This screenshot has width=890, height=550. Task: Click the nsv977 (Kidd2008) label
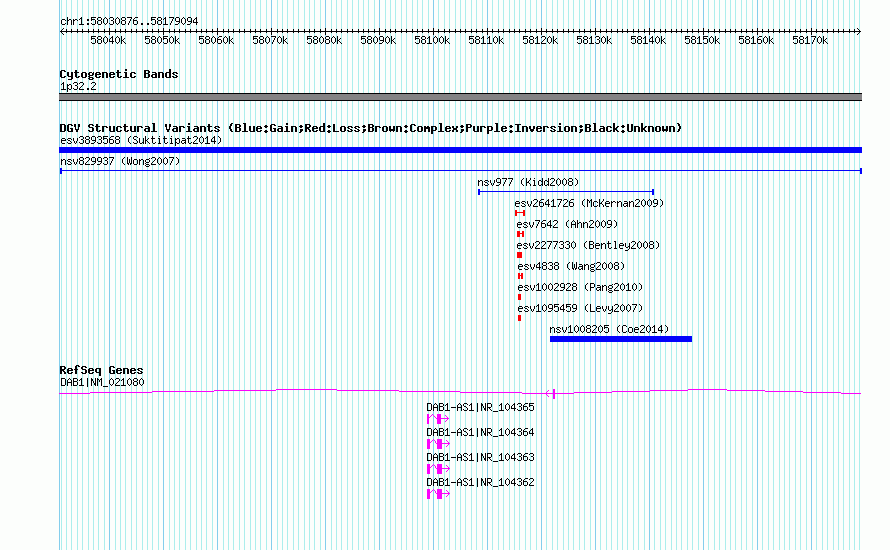(528, 182)
